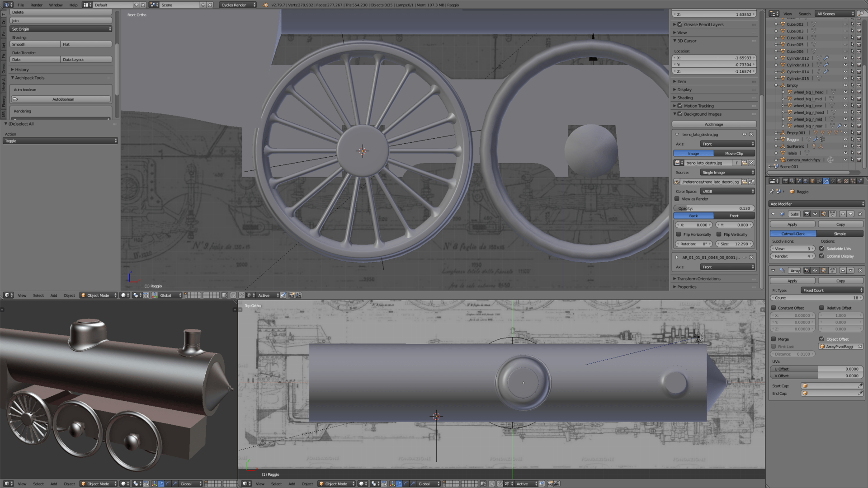Open the Cycles Render engine dropdown
The image size is (868, 488).
click(238, 5)
